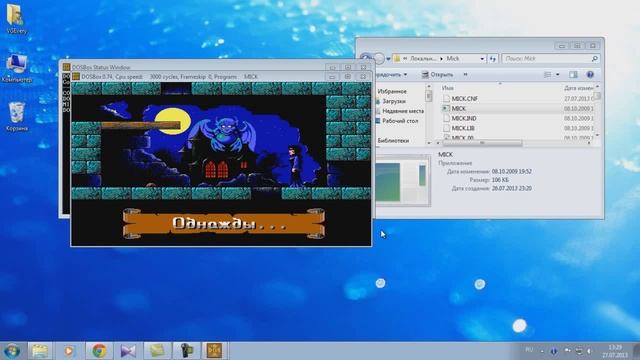This screenshot has width=640, height=360.
Task: Click the file list vertical scrollbar thumb
Action: coord(597,96)
